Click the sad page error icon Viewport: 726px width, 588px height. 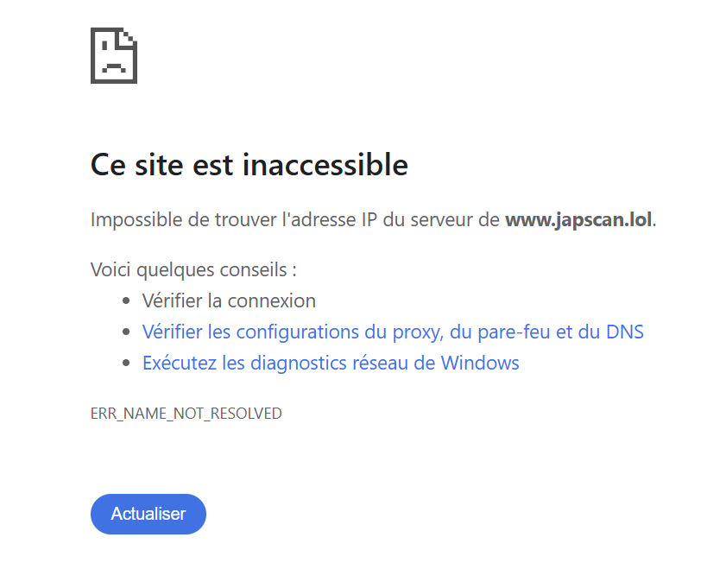(114, 55)
